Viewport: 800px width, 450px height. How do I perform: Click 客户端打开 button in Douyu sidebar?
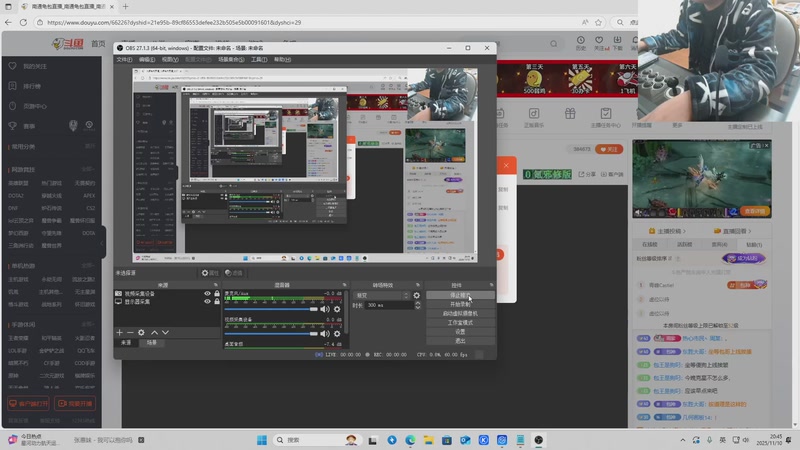pos(29,404)
